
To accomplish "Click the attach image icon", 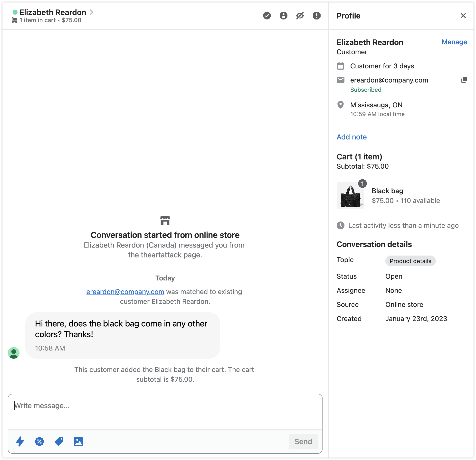I will point(78,441).
